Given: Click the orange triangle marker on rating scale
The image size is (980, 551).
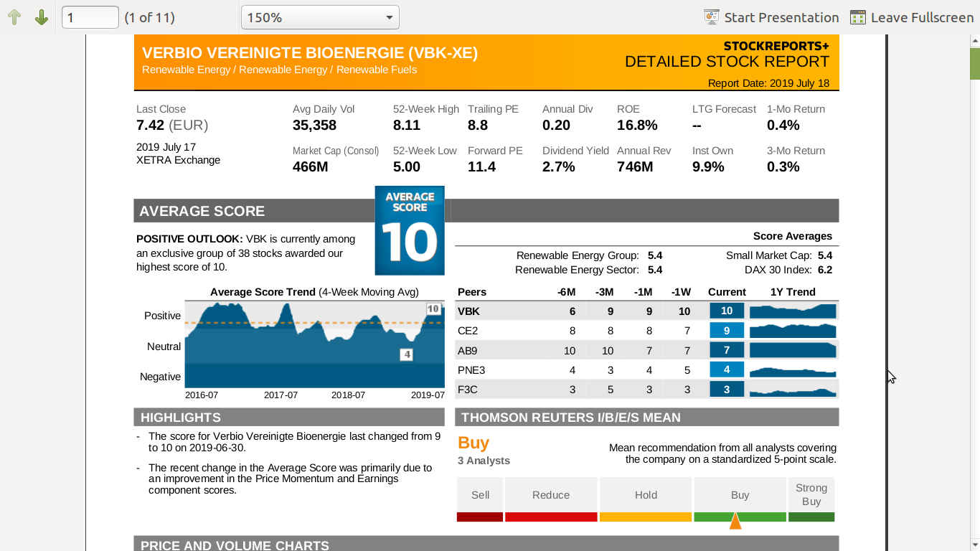Looking at the screenshot, I should coord(735,521).
